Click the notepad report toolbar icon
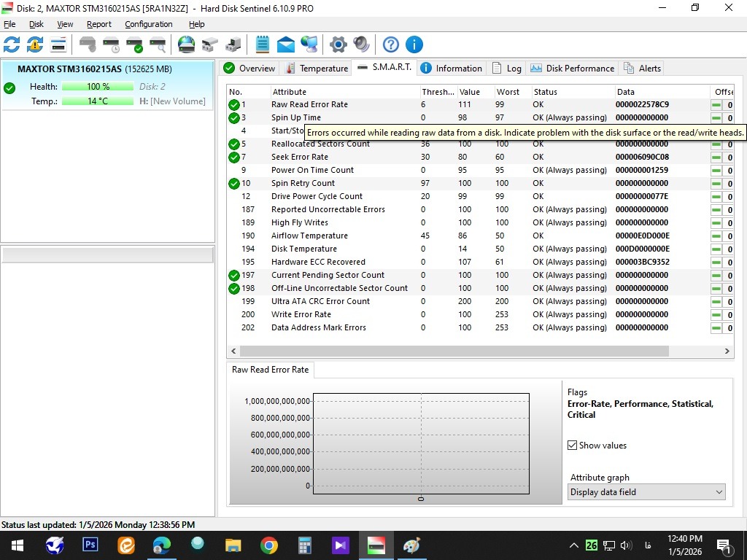Viewport: 747px width, 560px height. pyautogui.click(x=263, y=44)
